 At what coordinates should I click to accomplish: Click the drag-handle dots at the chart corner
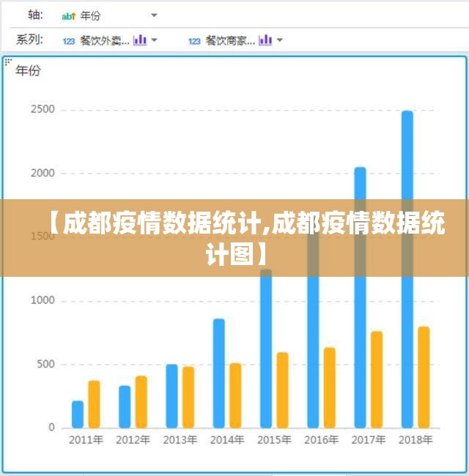8,62
